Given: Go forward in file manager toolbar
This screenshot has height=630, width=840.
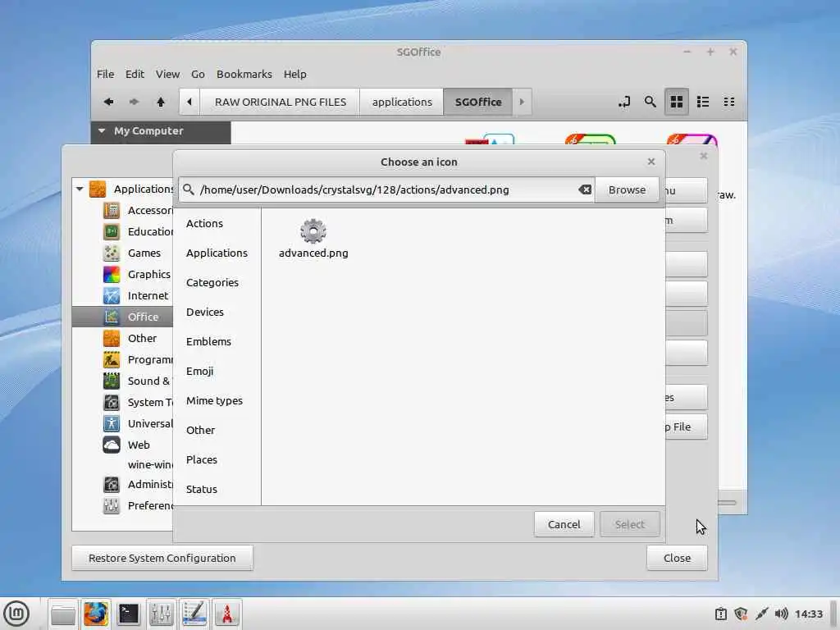Looking at the screenshot, I should [x=134, y=102].
